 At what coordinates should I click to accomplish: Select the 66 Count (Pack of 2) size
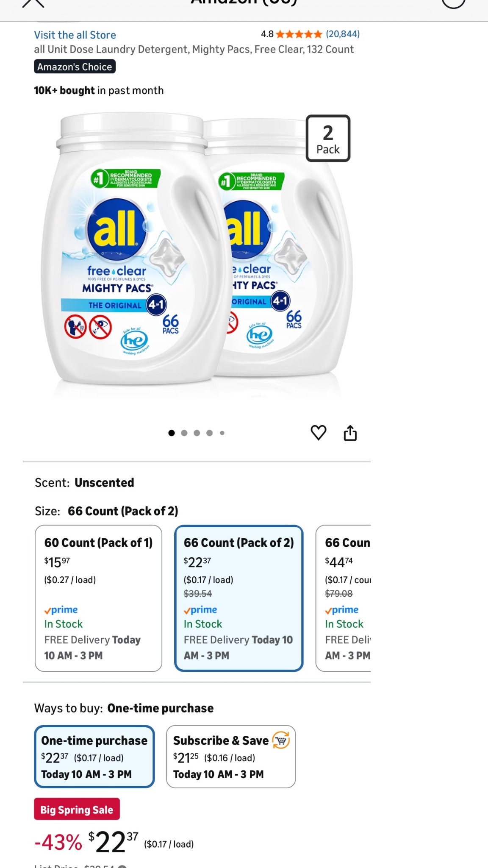tap(239, 598)
